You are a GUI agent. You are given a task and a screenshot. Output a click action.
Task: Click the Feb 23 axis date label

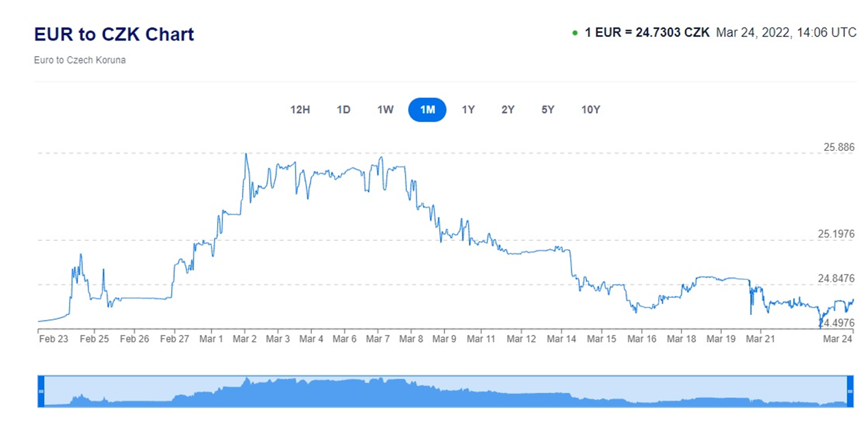pyautogui.click(x=53, y=338)
